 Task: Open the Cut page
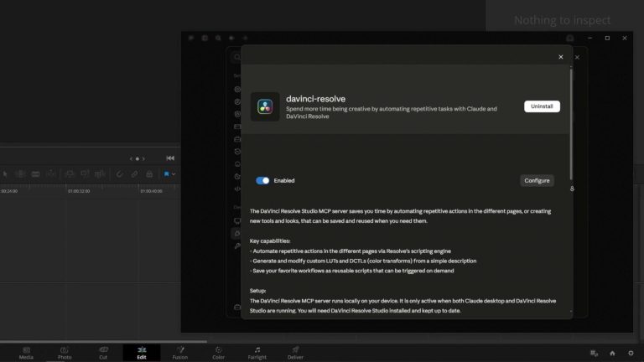(103, 353)
